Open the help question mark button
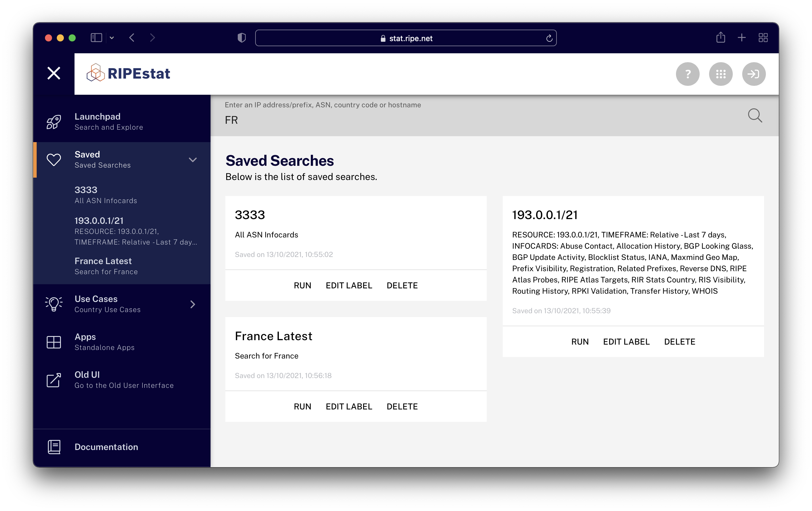 687,74
